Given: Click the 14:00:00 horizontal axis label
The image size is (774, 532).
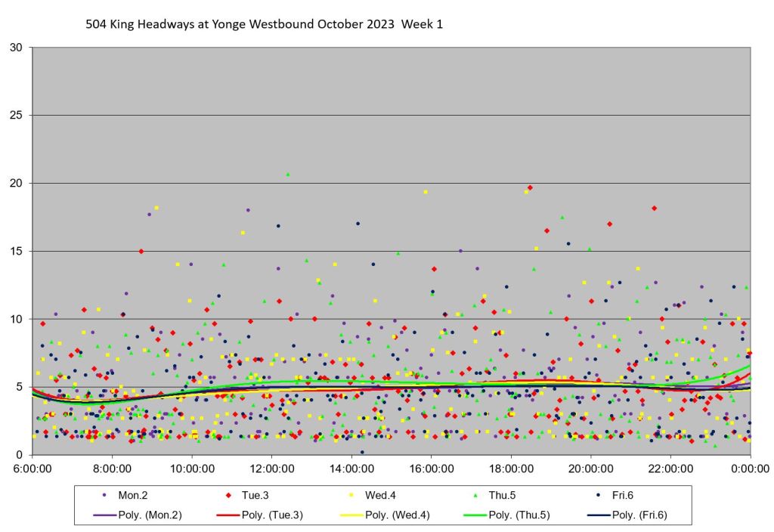Looking at the screenshot, I should point(351,469).
